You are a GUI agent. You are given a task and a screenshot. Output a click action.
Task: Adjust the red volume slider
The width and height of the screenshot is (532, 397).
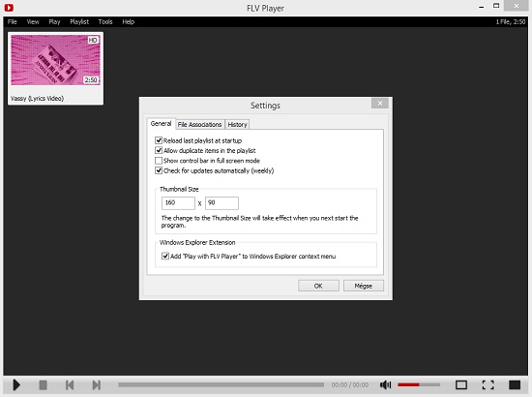[x=419, y=384]
